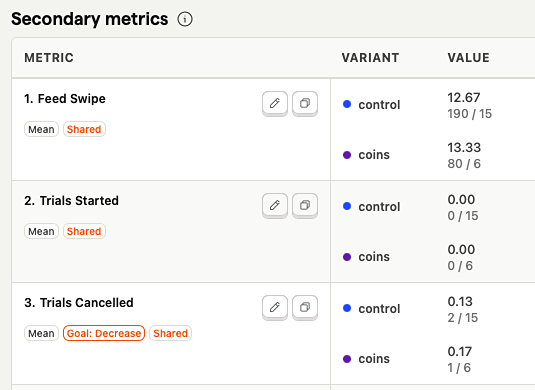Click the Shared tag under Trials Cancelled
The width and height of the screenshot is (535, 390).
coord(171,333)
